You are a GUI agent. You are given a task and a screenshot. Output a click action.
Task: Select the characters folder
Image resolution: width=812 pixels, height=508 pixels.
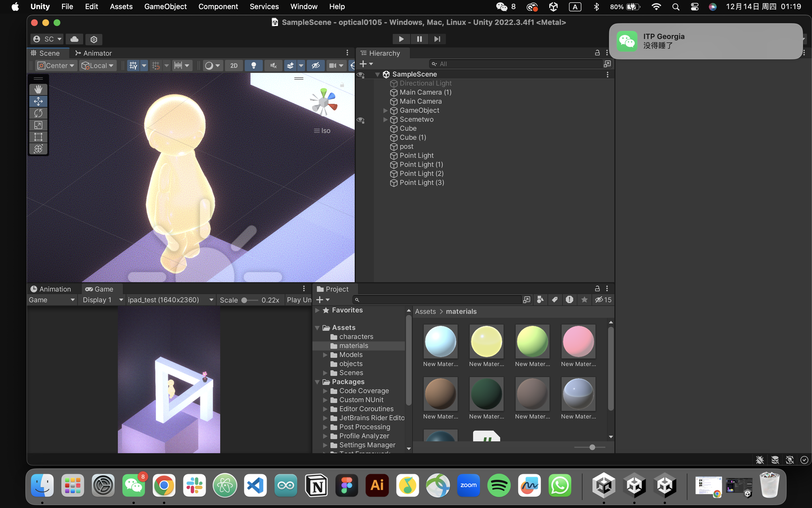pyautogui.click(x=356, y=336)
